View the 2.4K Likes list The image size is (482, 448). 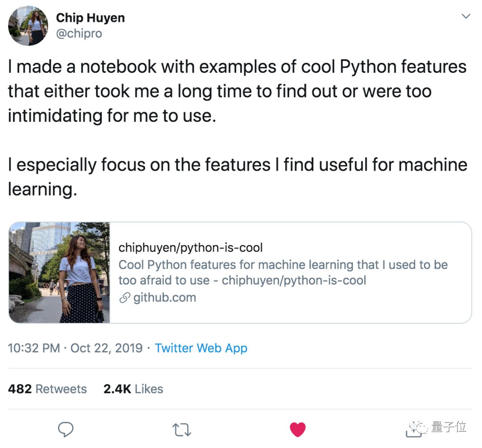133,389
